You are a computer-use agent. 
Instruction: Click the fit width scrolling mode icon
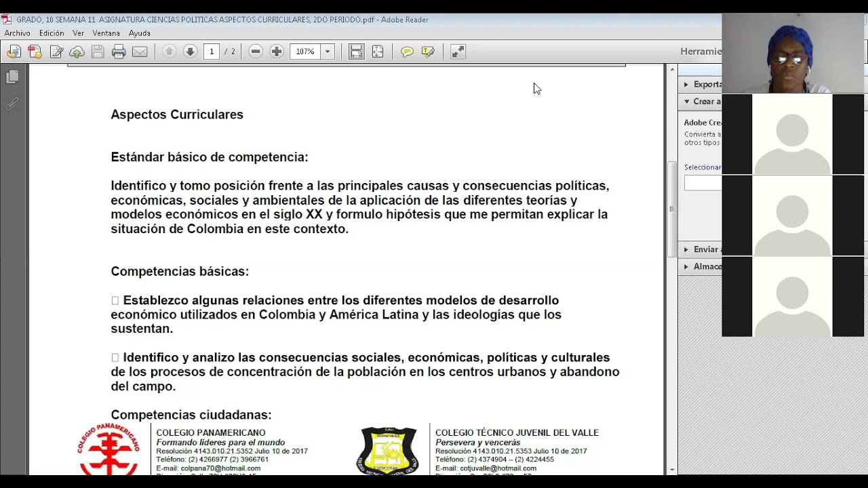pyautogui.click(x=356, y=52)
